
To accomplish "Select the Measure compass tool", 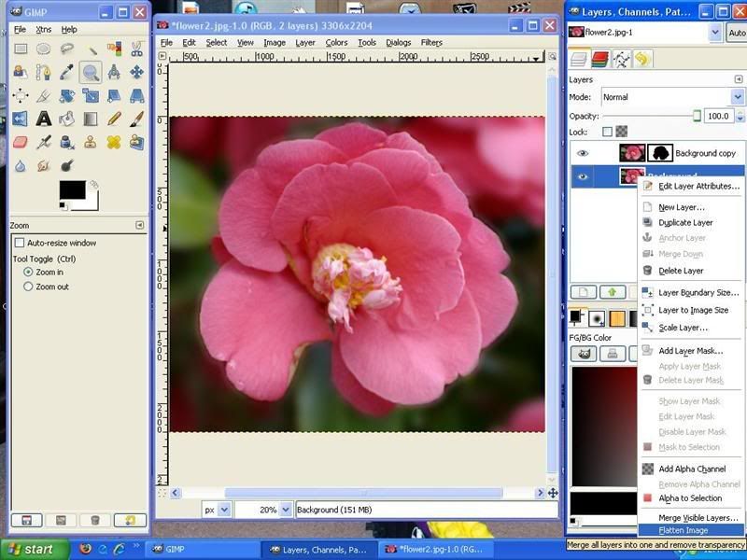I will (x=113, y=72).
